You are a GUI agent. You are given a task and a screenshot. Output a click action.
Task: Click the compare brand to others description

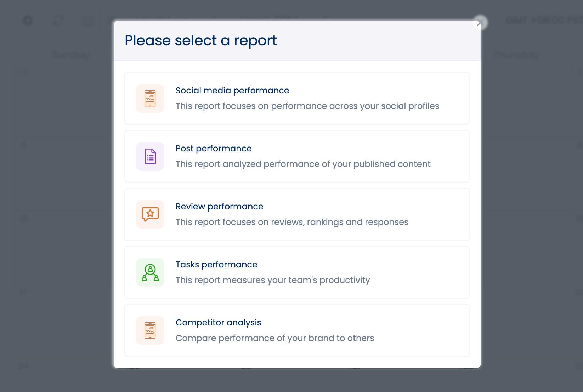tap(274, 338)
